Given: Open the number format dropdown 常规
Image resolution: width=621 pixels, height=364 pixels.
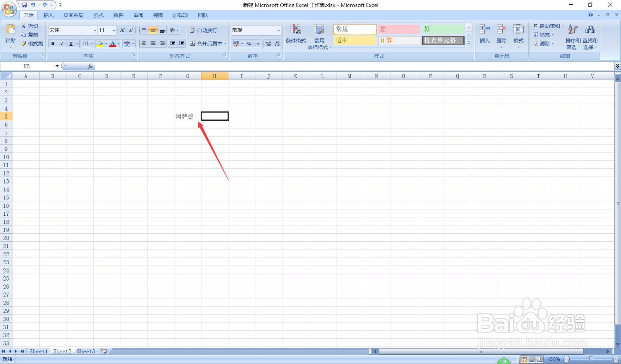Looking at the screenshot, I should coord(279,30).
